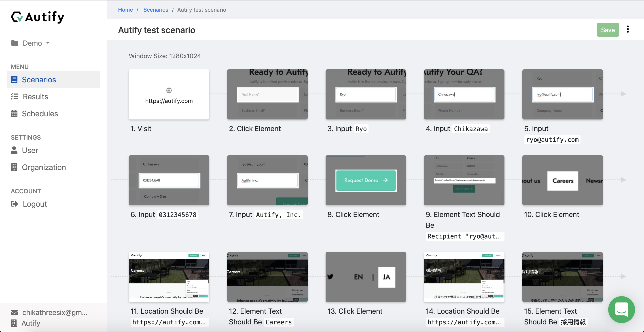Click the Logout icon
Image resolution: width=644 pixels, height=332 pixels.
point(14,204)
